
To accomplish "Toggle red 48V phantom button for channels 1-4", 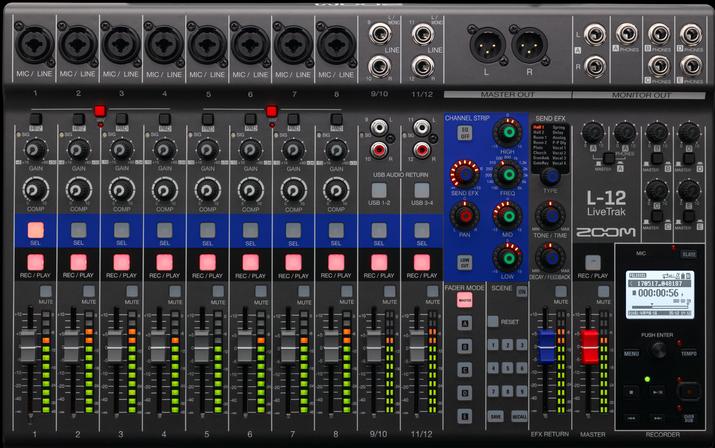I will coord(100,111).
